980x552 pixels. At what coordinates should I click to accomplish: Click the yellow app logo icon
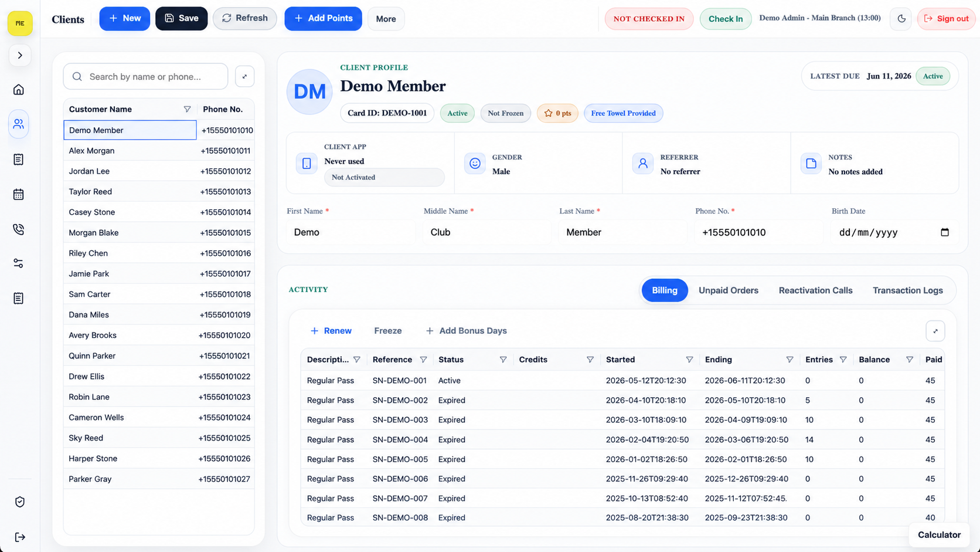point(20,23)
